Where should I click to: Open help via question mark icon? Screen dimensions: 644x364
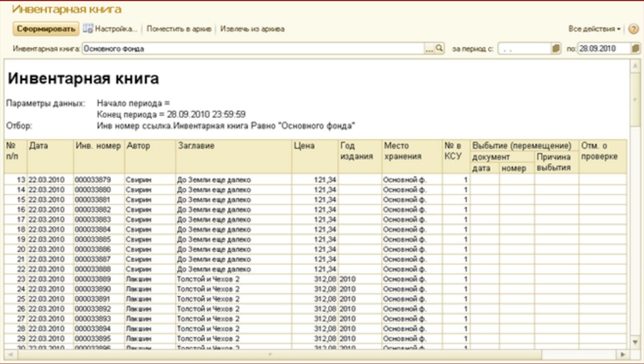pyautogui.click(x=633, y=29)
